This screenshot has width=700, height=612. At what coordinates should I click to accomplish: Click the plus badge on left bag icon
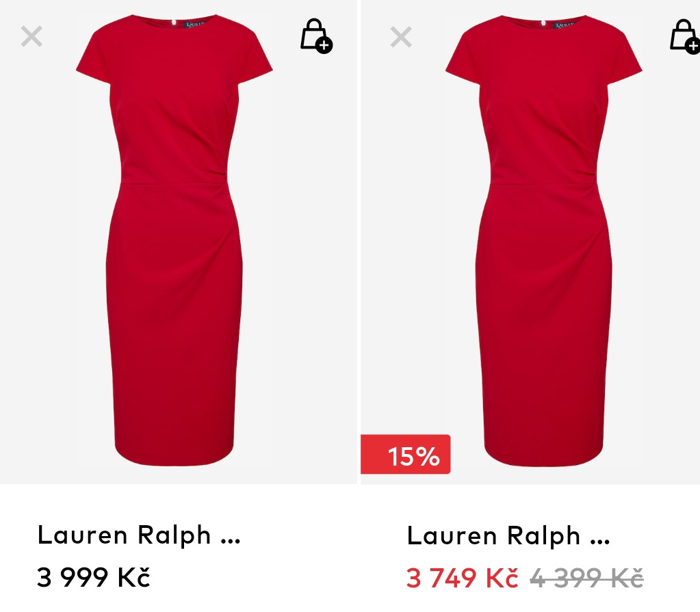pos(324,46)
